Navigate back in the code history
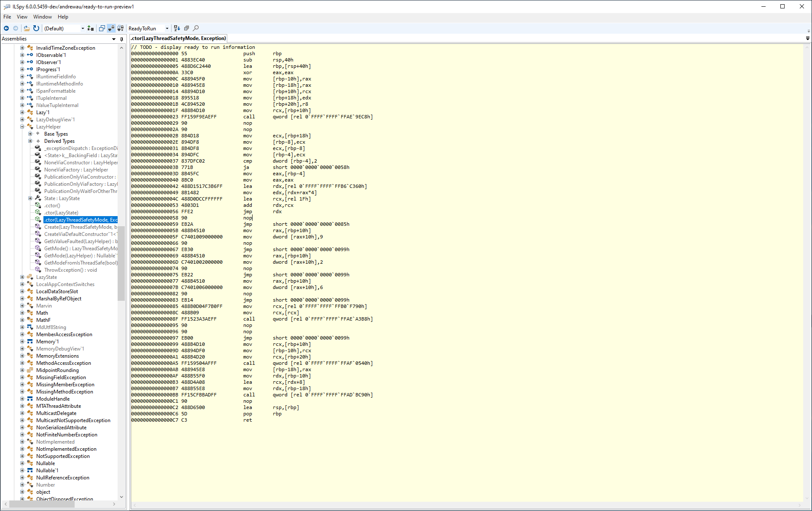Viewport: 812px width, 511px height. (x=6, y=28)
